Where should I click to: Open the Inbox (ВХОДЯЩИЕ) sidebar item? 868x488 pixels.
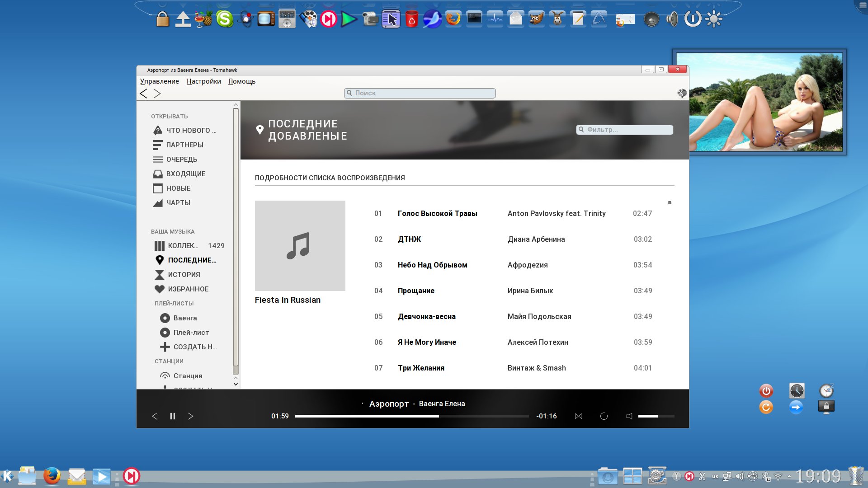pos(185,174)
